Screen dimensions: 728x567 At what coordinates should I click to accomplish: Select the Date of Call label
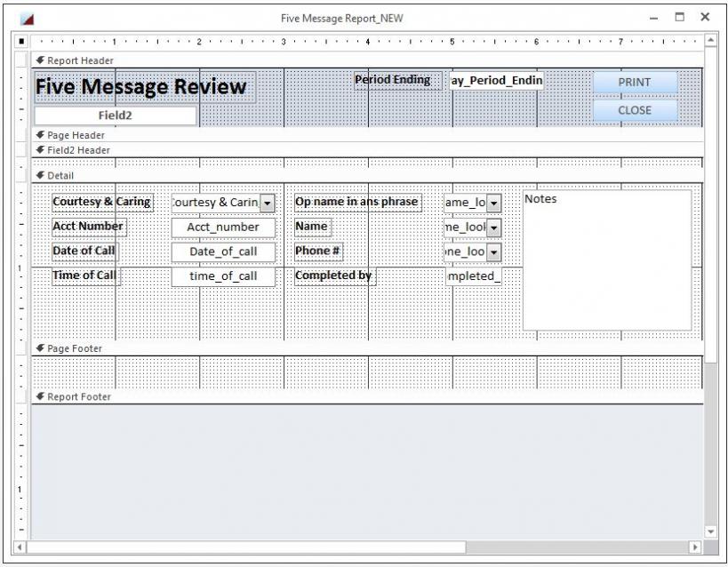(x=85, y=252)
